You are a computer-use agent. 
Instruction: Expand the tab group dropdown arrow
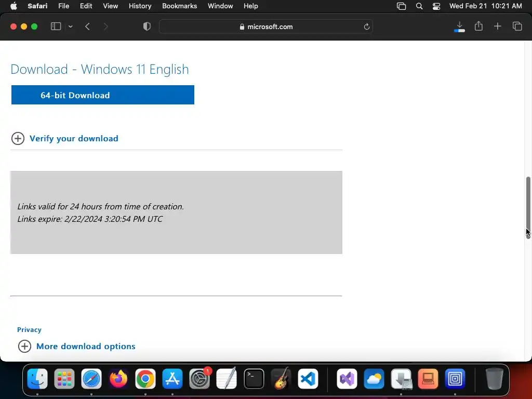click(70, 26)
